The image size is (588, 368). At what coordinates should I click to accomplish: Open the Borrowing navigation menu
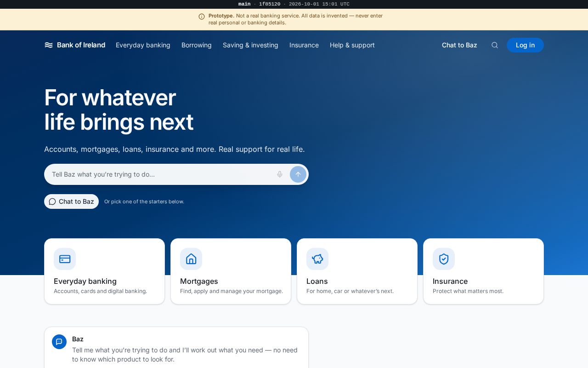[197, 45]
